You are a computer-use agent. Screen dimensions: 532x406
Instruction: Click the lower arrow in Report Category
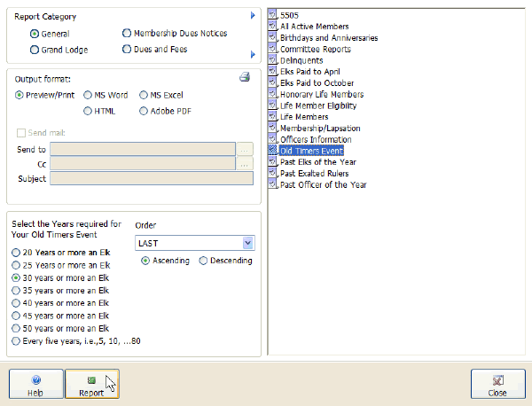(253, 55)
